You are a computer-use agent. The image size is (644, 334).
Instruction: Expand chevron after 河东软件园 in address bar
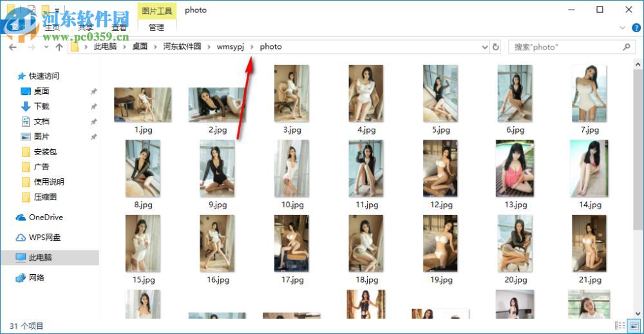click(x=209, y=47)
